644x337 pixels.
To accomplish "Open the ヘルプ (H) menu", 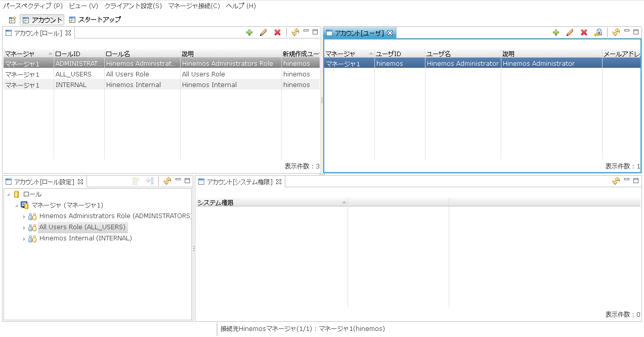I will click(241, 6).
